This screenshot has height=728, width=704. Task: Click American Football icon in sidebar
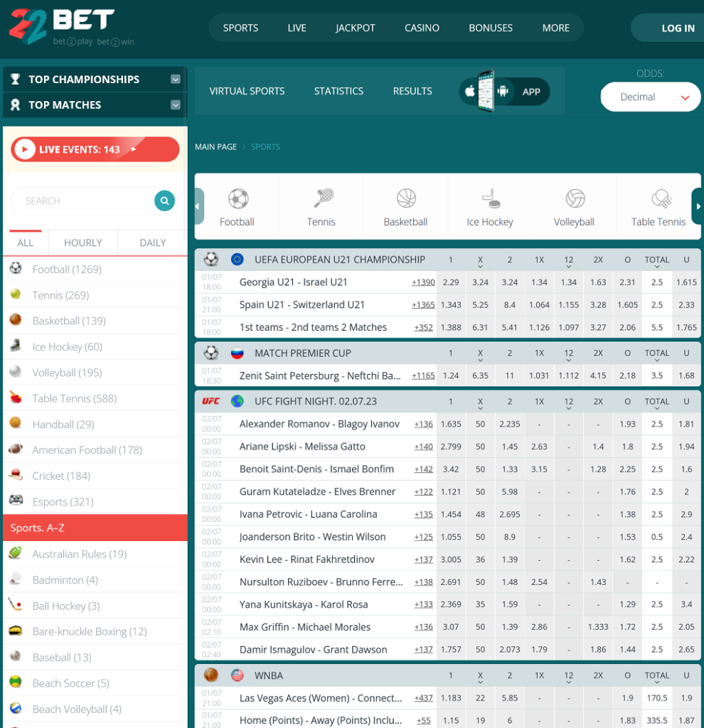[16, 449]
